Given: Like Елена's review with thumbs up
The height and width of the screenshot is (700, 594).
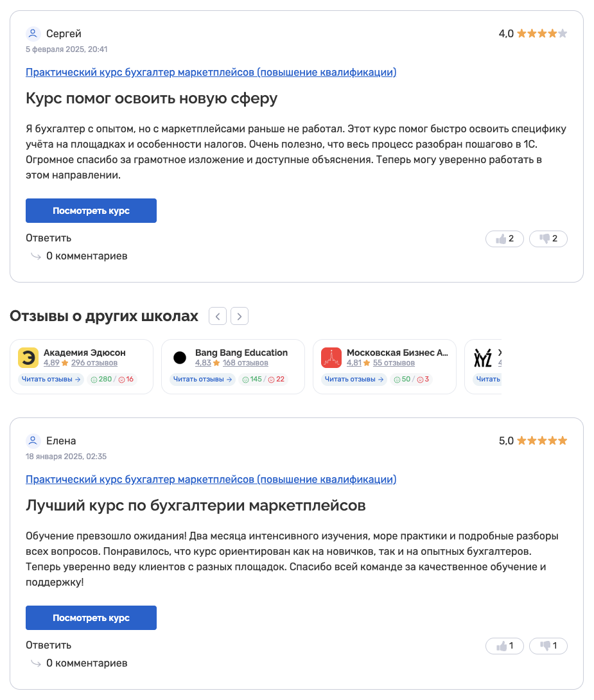Looking at the screenshot, I should 505,646.
